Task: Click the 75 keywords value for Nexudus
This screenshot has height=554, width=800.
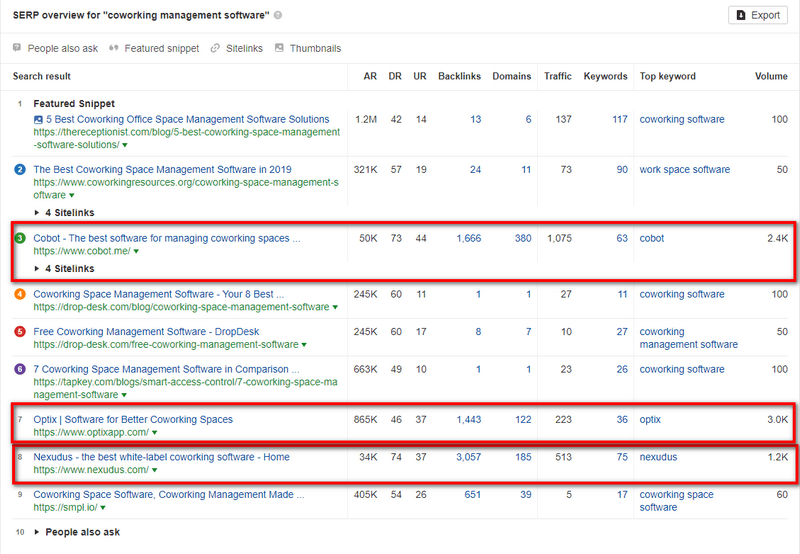Action: (622, 457)
